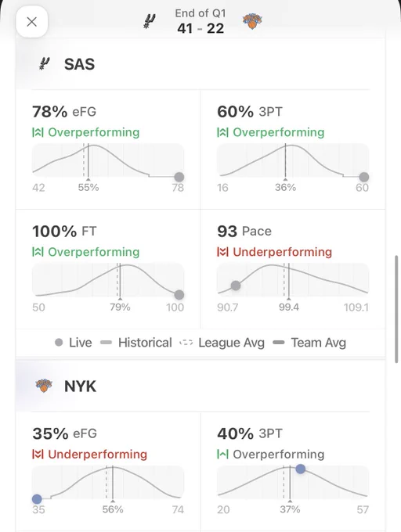This screenshot has width=401, height=532.
Task: Click overperforming arrows icon under 60% 3PT
Action: pos(222,132)
